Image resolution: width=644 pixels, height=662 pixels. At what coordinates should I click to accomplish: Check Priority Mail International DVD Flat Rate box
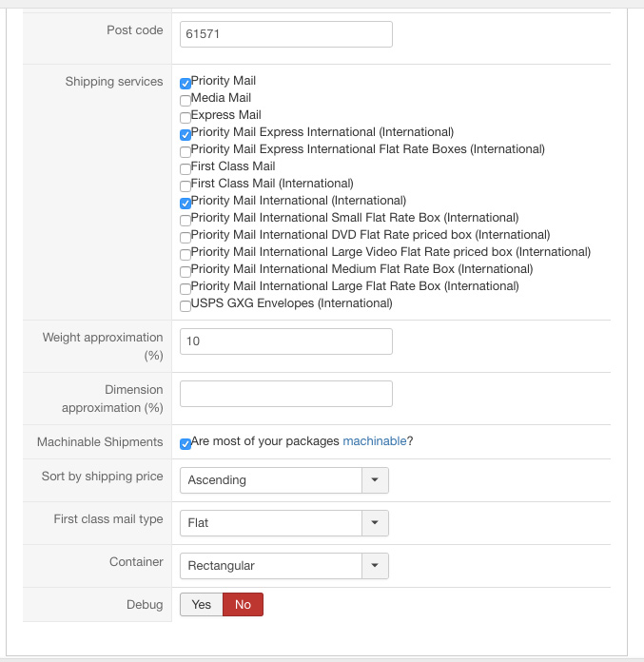(185, 237)
